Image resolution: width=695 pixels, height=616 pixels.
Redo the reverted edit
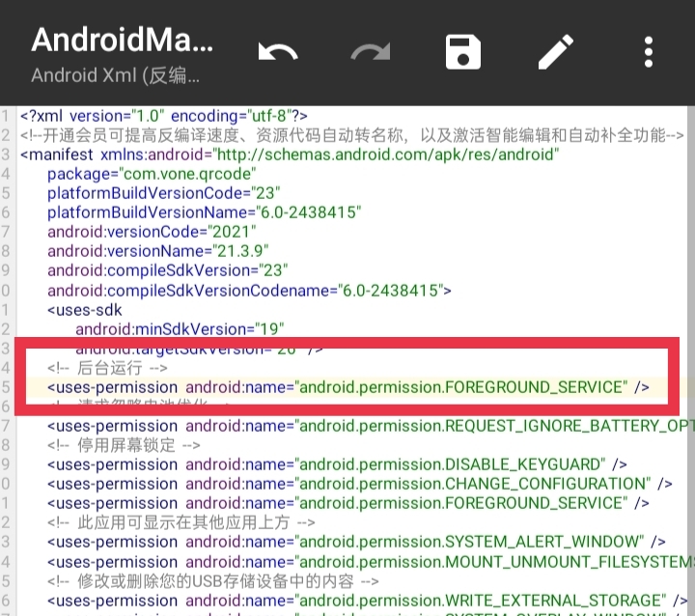point(371,52)
